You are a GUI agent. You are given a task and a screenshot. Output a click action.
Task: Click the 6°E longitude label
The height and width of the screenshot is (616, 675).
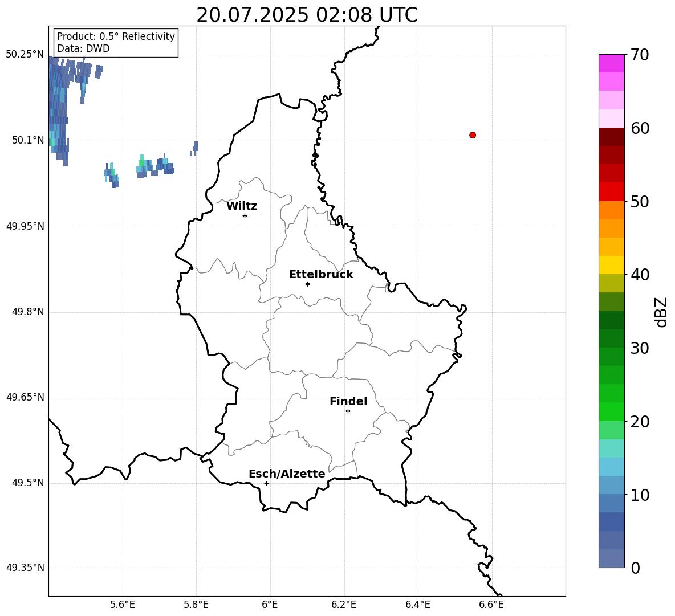click(x=270, y=605)
